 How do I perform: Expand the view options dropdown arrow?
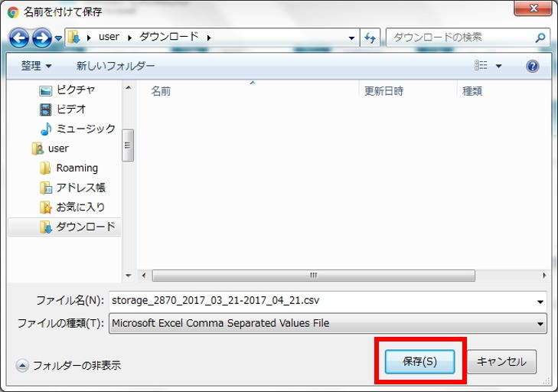[499, 67]
